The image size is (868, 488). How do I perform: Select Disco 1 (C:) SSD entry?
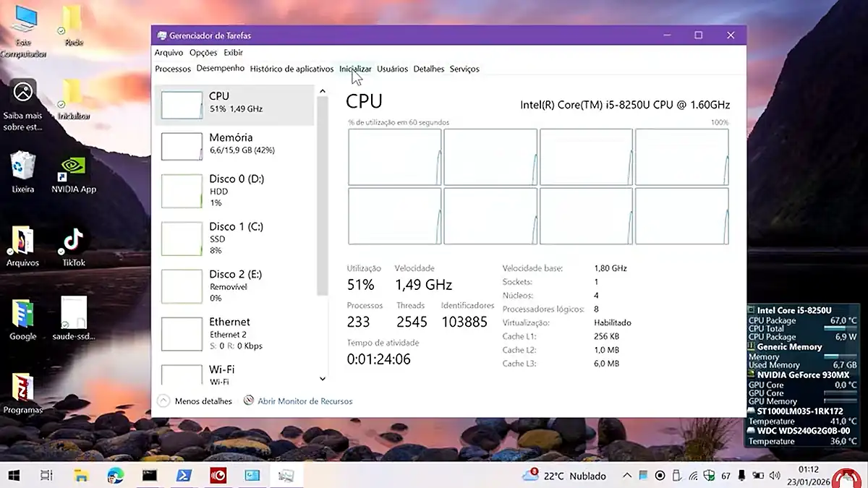[235, 238]
